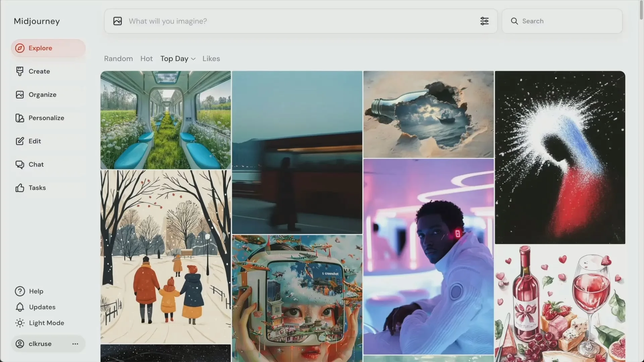Click the Explore navigation icon
This screenshot has height=362, width=644.
tap(19, 48)
